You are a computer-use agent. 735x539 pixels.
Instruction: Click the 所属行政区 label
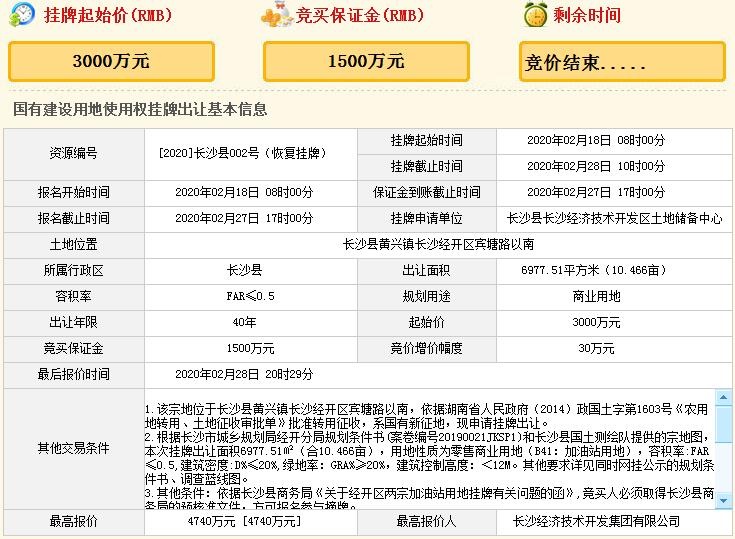pyautogui.click(x=74, y=270)
